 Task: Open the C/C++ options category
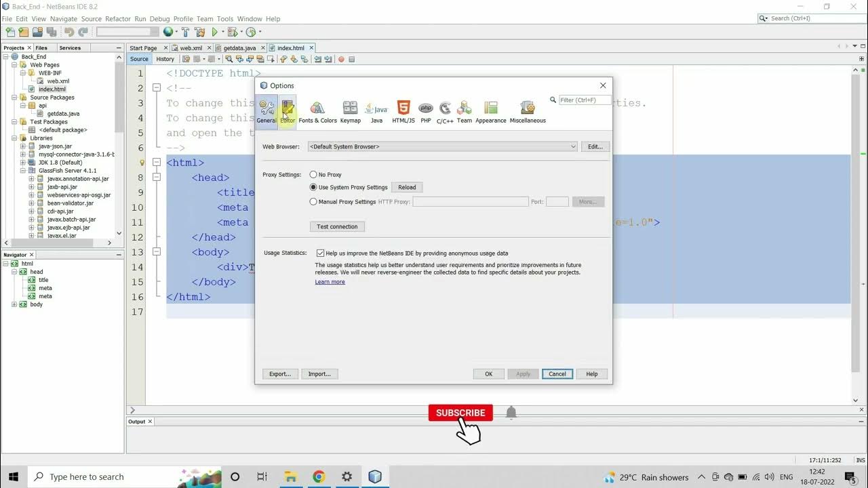(x=445, y=112)
